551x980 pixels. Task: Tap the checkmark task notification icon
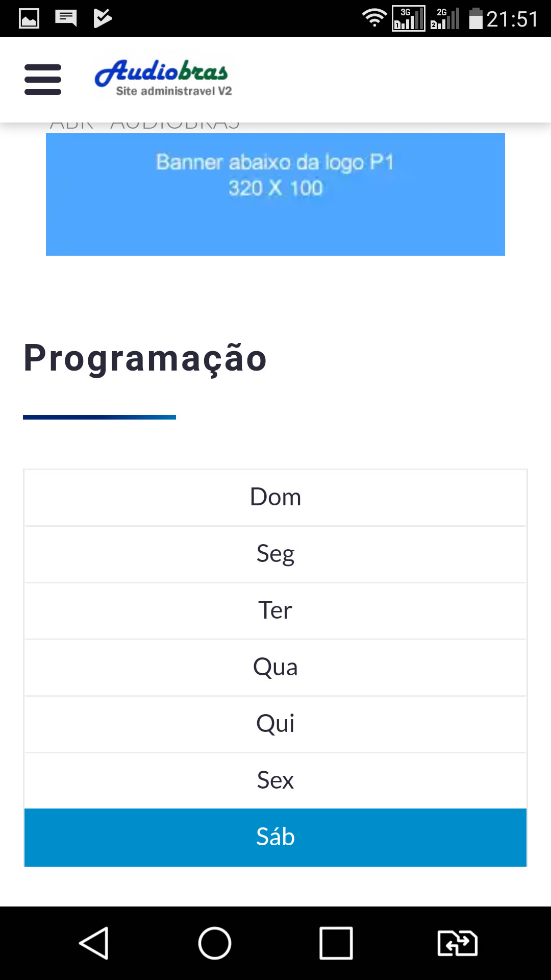point(103,18)
